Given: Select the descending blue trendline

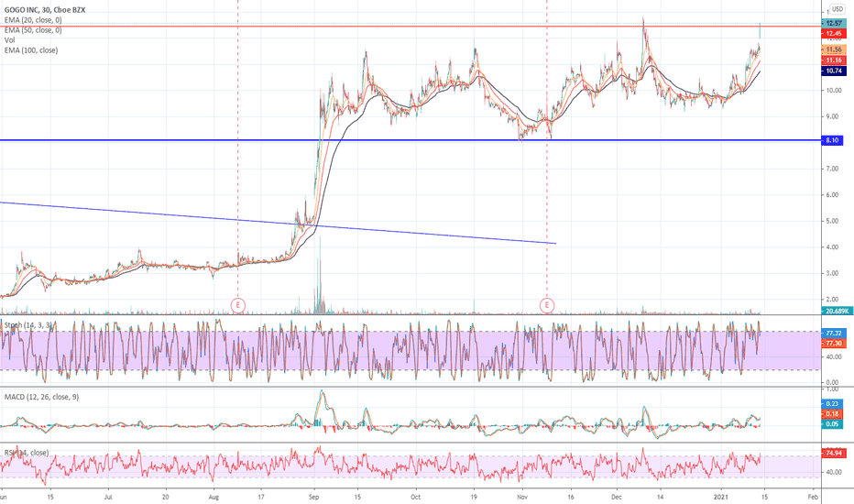Looking at the screenshot, I should [x=278, y=223].
